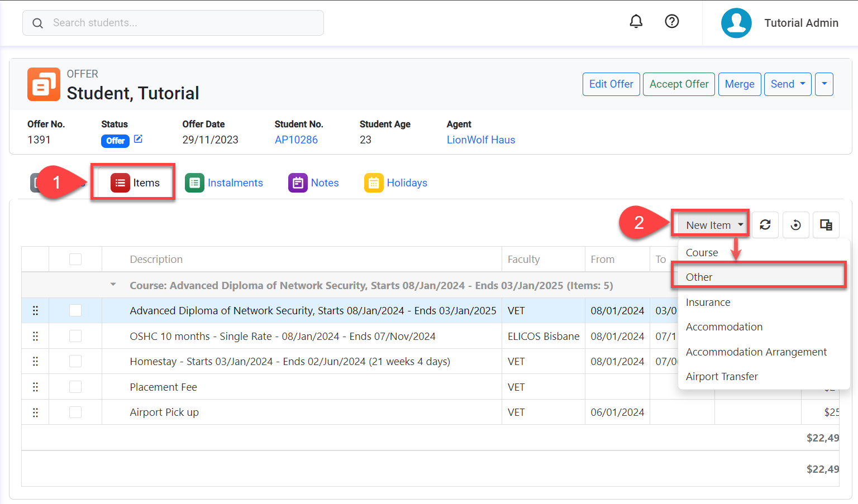
Task: Check the Homestay row checkbox
Action: tap(75, 361)
